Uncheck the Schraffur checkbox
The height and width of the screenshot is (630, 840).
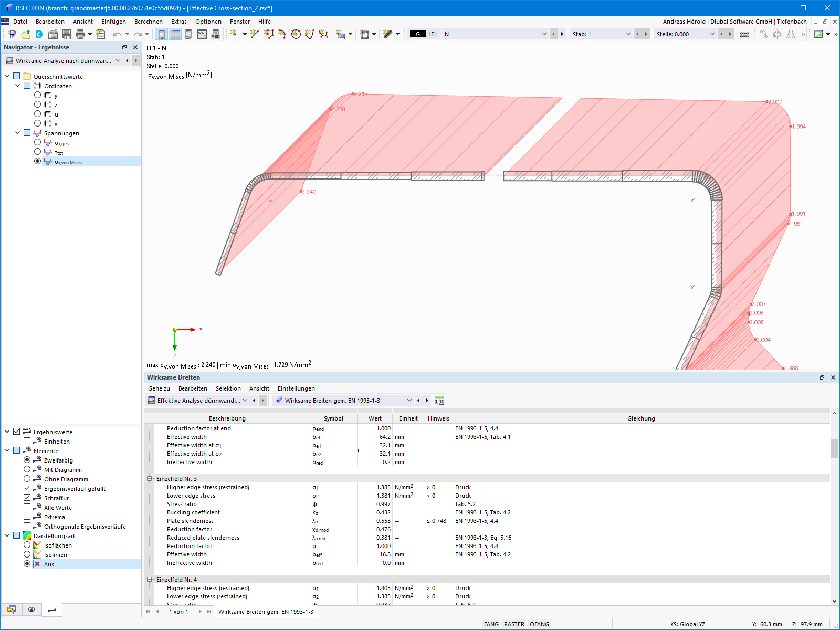pos(27,498)
